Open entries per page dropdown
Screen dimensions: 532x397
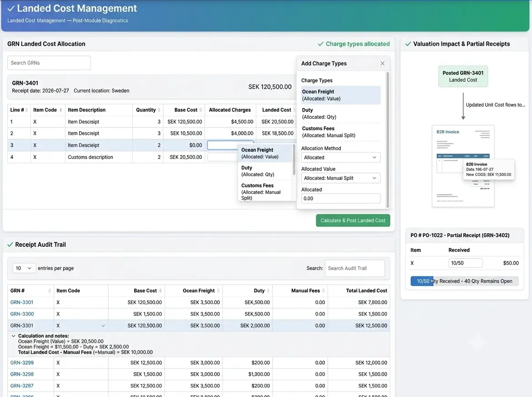tap(24, 268)
